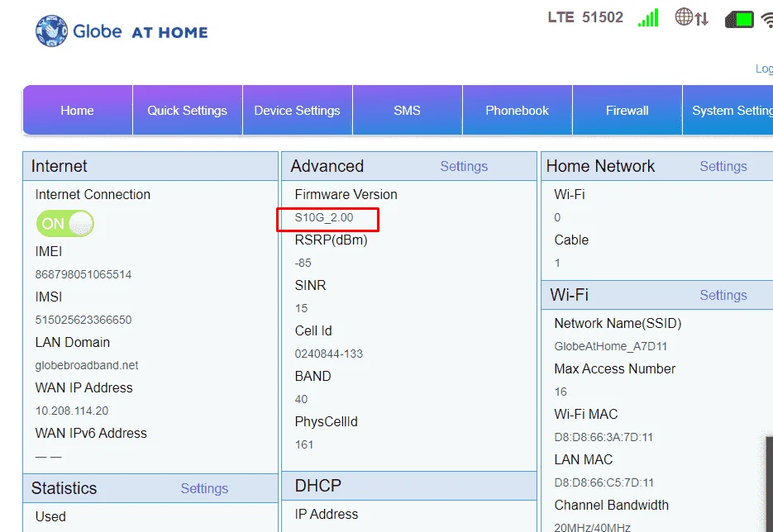This screenshot has height=532, width=773.
Task: Open the Device Settings tab
Action: point(298,111)
